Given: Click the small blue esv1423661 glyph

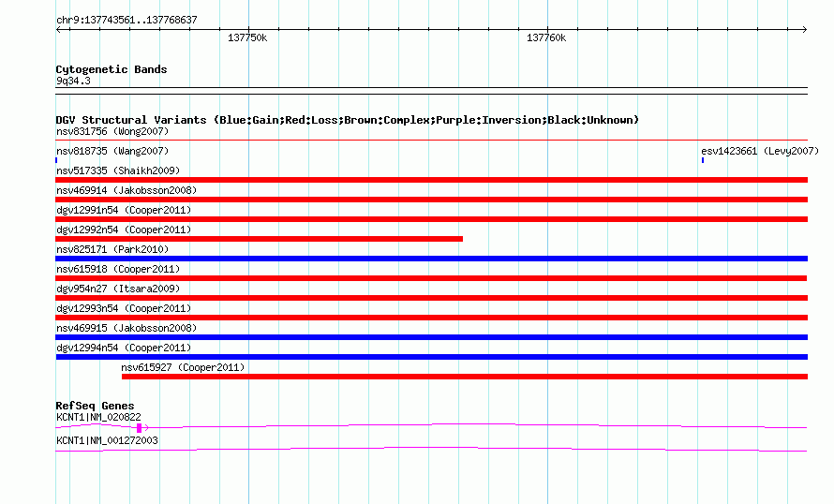Looking at the screenshot, I should coord(703,160).
